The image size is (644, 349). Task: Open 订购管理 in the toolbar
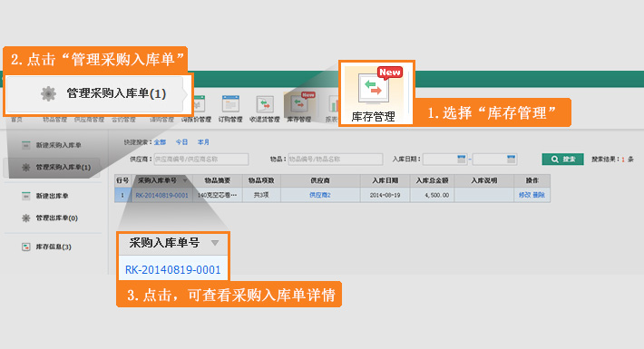coord(230,109)
